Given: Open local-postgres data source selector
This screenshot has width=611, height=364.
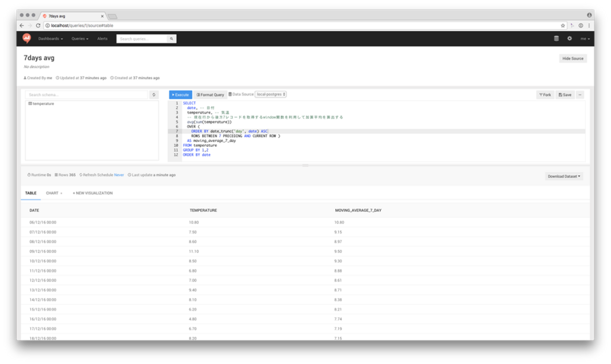Looking at the screenshot, I should click(x=271, y=95).
